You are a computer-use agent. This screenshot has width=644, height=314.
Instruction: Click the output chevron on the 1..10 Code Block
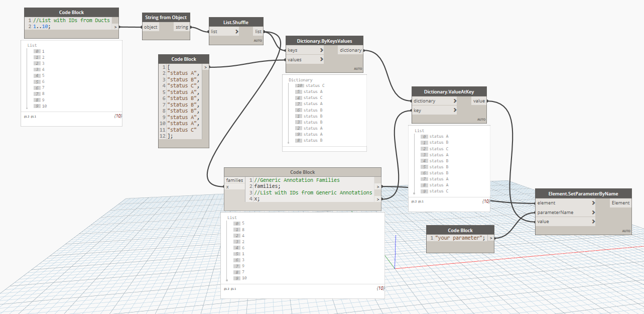pos(115,27)
